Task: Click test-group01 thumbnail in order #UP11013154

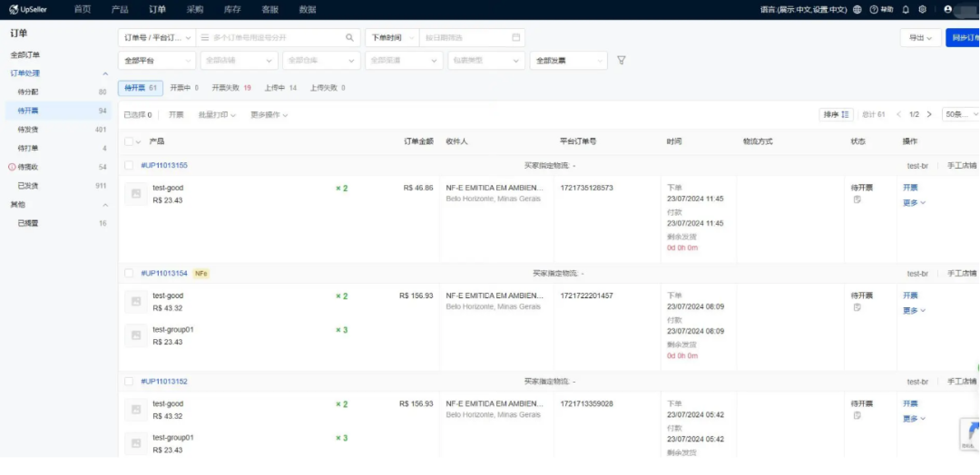Action: click(135, 335)
